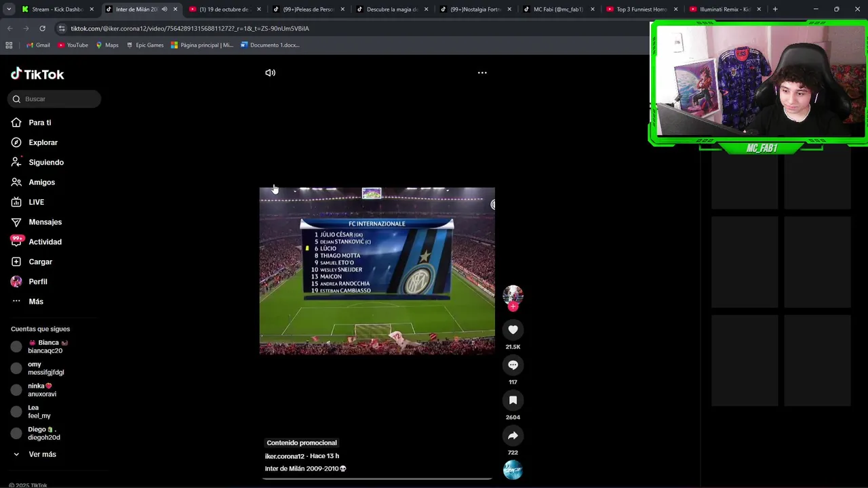Click the floating player icon on video edge

pos(493,204)
